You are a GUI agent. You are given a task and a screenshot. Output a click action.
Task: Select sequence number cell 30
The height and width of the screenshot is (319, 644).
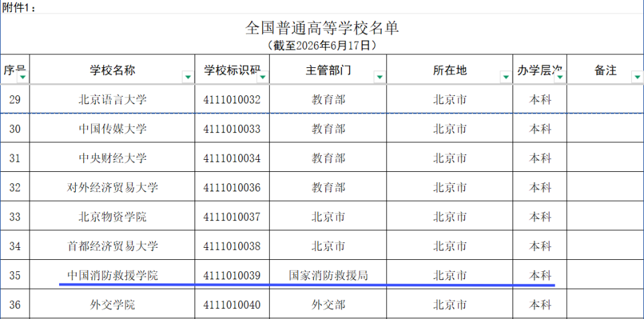click(x=15, y=128)
